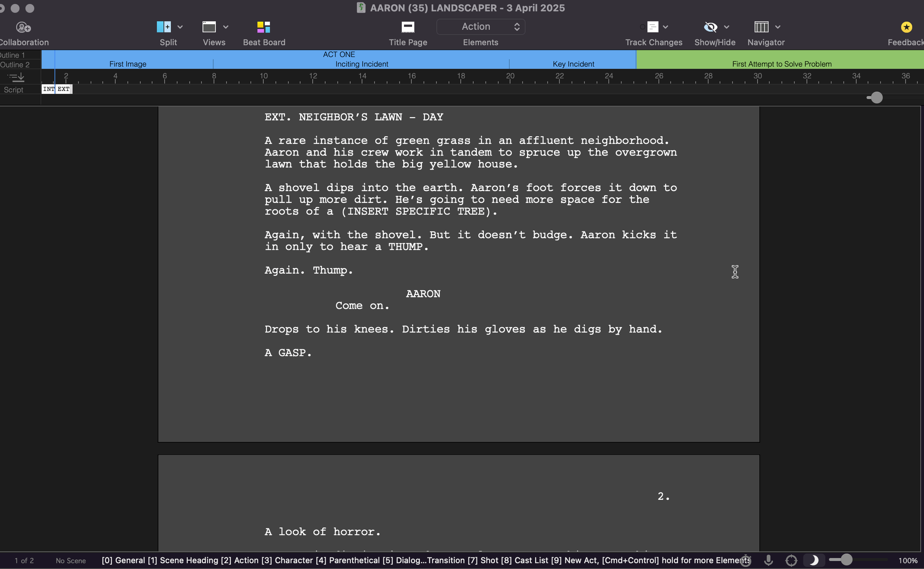Click the focus mode crosshair icon

pos(791,560)
